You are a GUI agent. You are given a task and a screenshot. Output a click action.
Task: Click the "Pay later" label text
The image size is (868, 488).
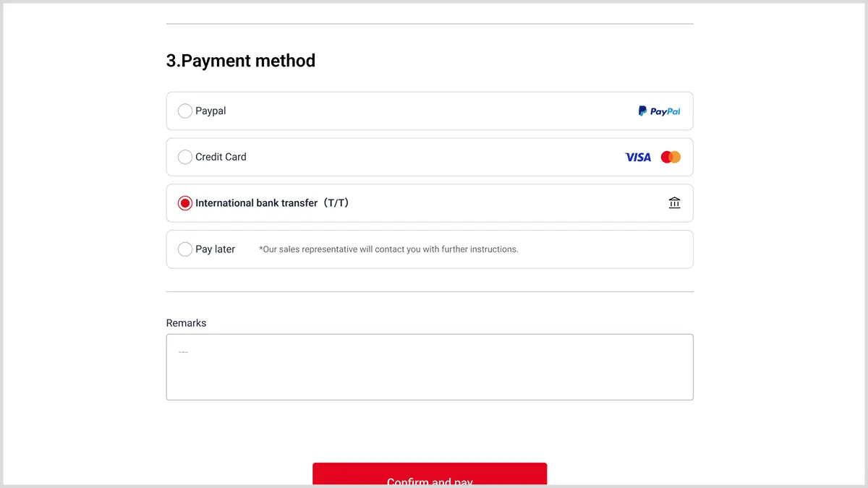(x=215, y=249)
